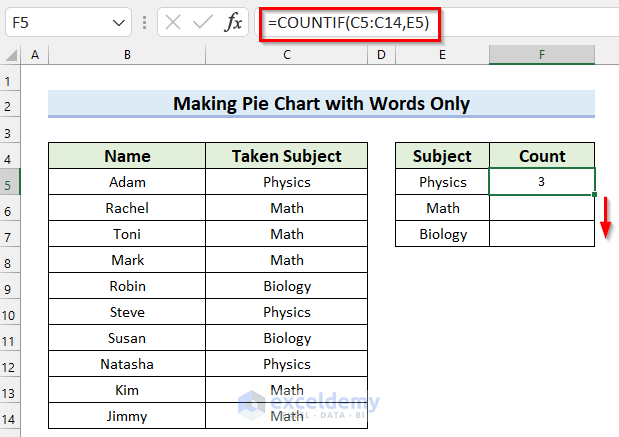Click the Enter checkmark icon in formula bar
This screenshot has width=619, height=437.
click(203, 23)
